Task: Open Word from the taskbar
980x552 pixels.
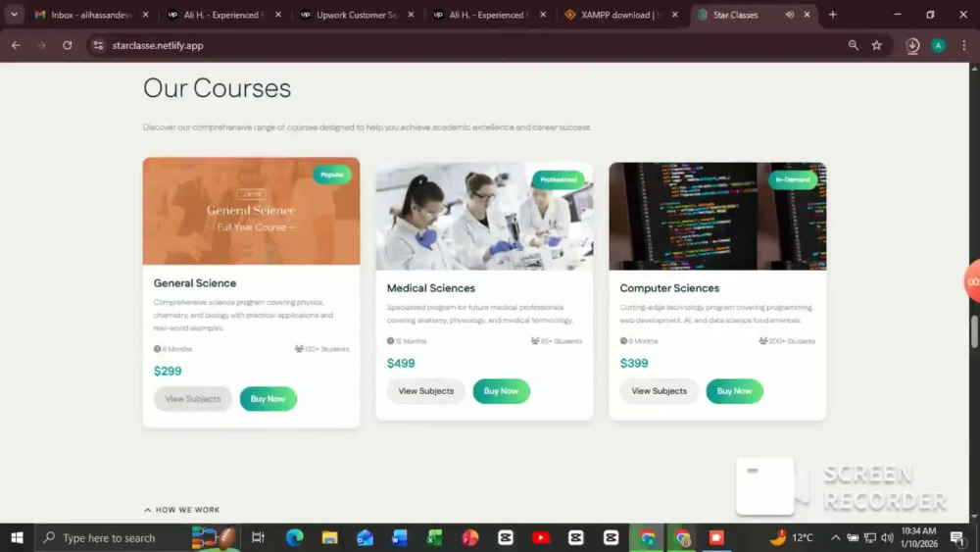Action: pyautogui.click(x=400, y=537)
